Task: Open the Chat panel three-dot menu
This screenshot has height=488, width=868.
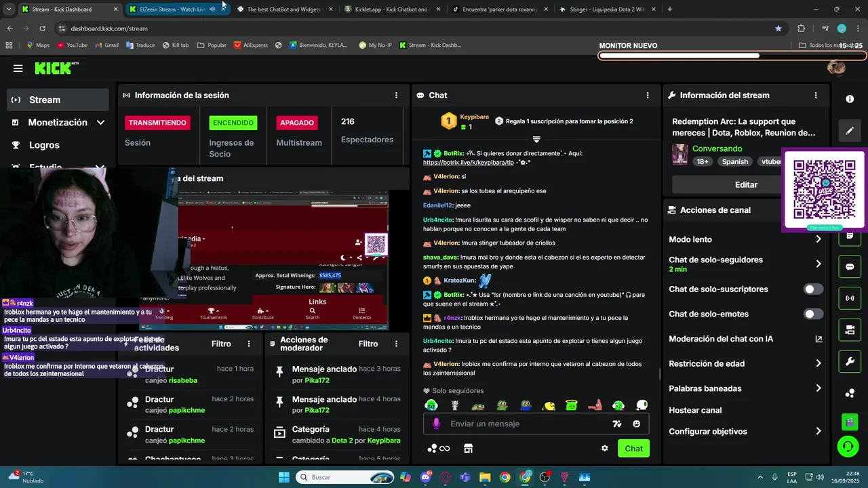Action: pos(648,96)
